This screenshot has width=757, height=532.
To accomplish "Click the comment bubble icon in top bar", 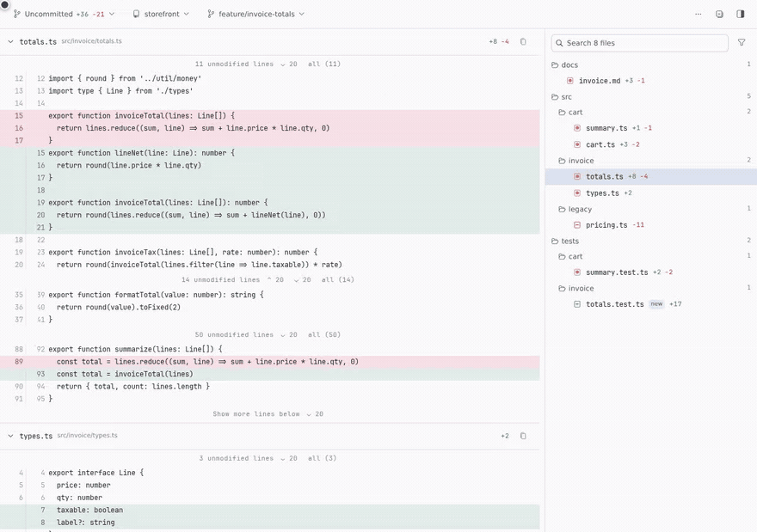I will 719,14.
